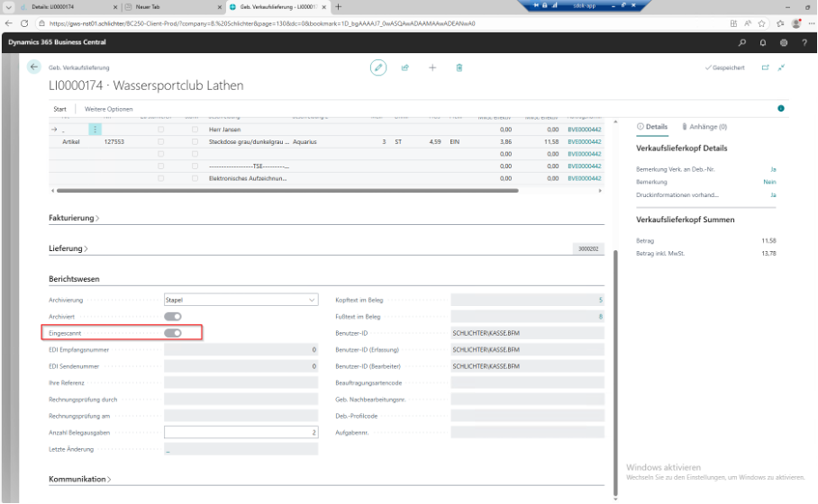Open the settings gear in Business Central
The height and width of the screenshot is (504, 818).
(784, 42)
